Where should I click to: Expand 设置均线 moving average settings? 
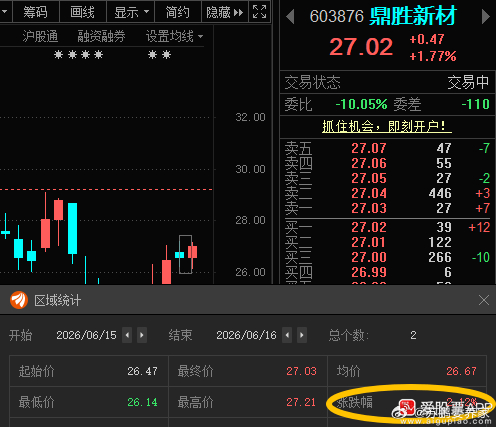174,36
